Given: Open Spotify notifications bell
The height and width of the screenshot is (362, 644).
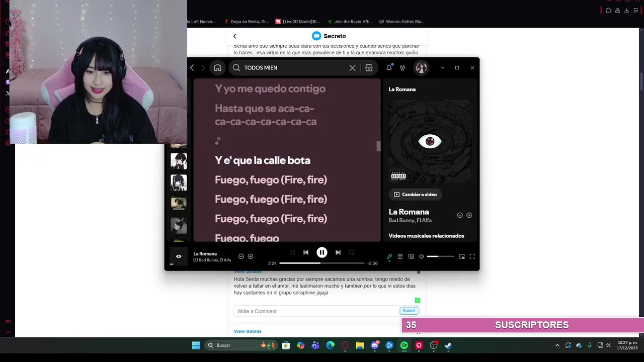Looking at the screenshot, I should 389,68.
